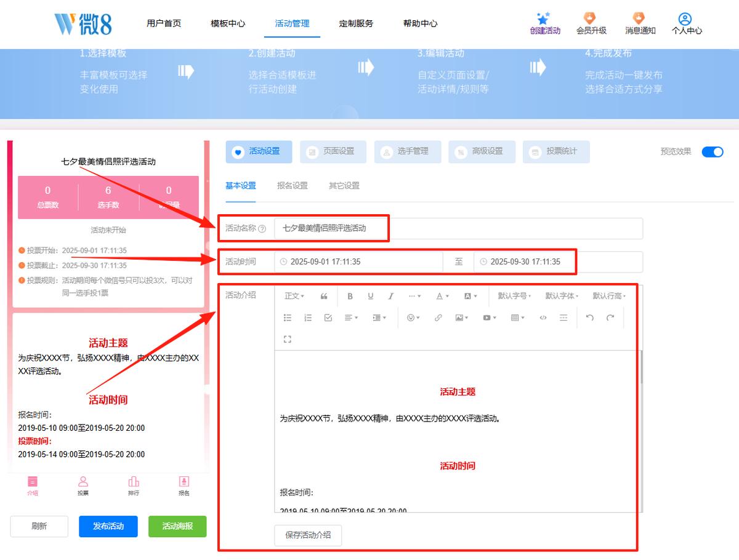739x560 pixels.
Task: Insert a bulleted list
Action: click(x=288, y=318)
